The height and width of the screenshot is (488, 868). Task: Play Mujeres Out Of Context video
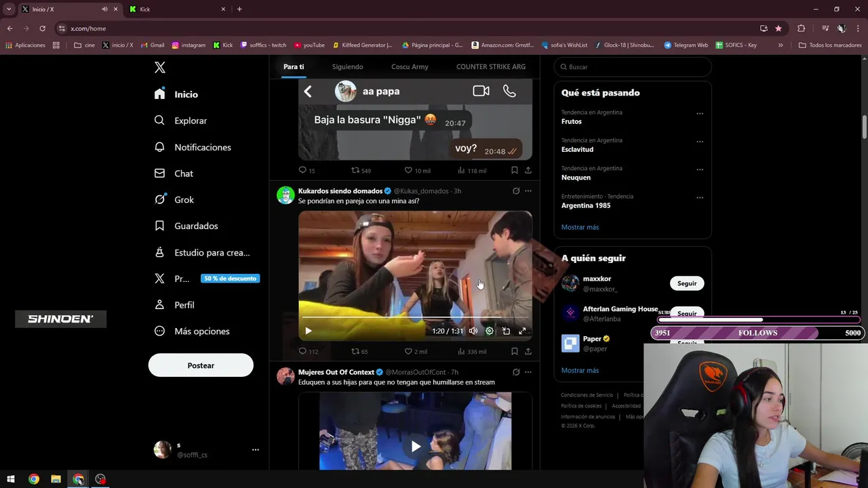(416, 446)
